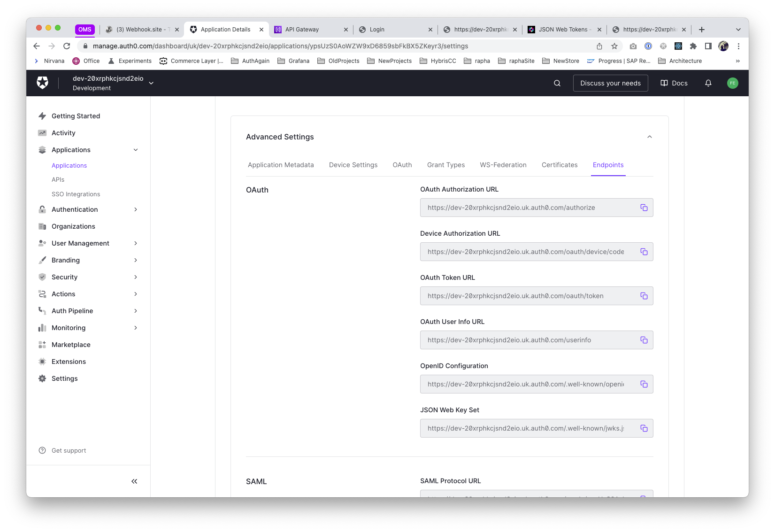The height and width of the screenshot is (532, 775).
Task: Bookmark this page with the star icon
Action: pyautogui.click(x=614, y=46)
